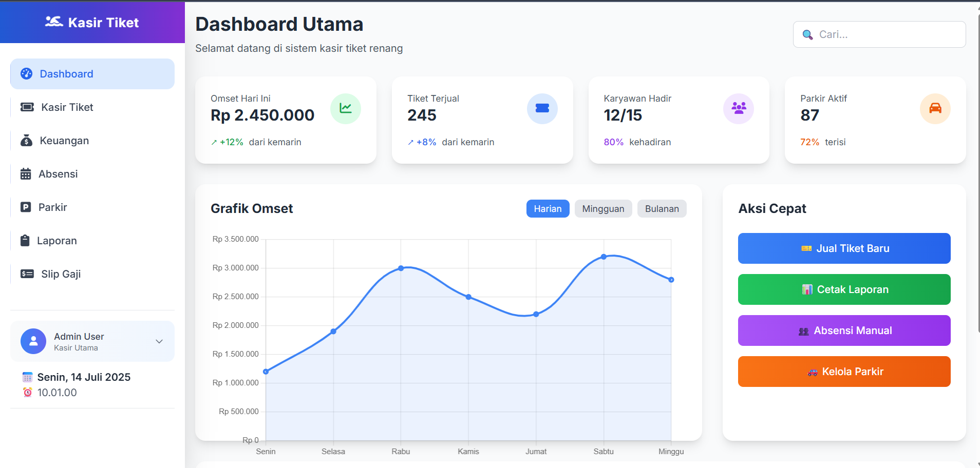Image resolution: width=980 pixels, height=468 pixels.
Task: Switch chart to Mingguan view
Action: click(603, 209)
